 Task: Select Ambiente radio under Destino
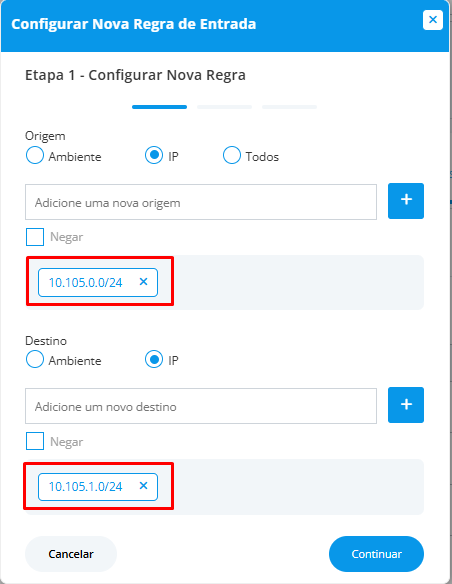(35, 359)
